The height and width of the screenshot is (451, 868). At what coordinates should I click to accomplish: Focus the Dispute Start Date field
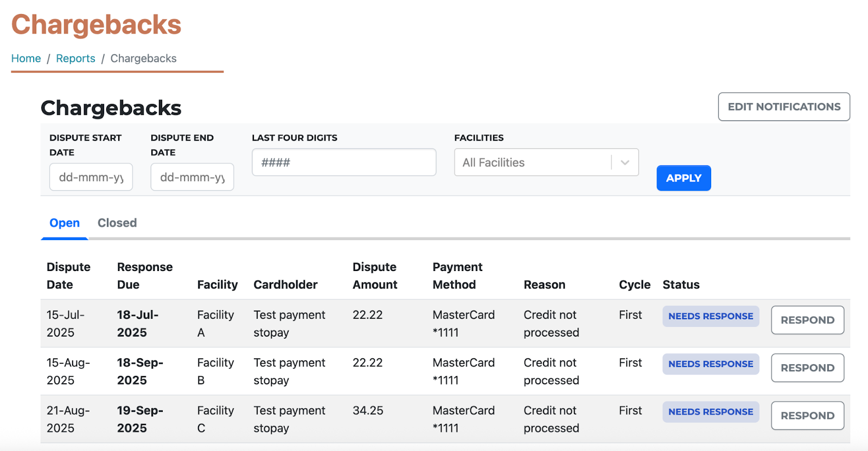coord(91,177)
